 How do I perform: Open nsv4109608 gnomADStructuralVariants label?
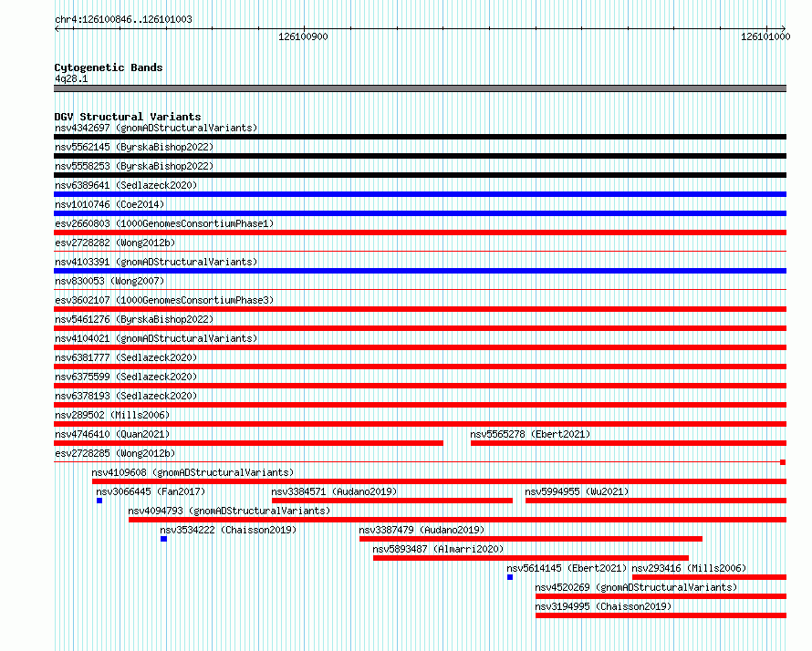coord(193,472)
